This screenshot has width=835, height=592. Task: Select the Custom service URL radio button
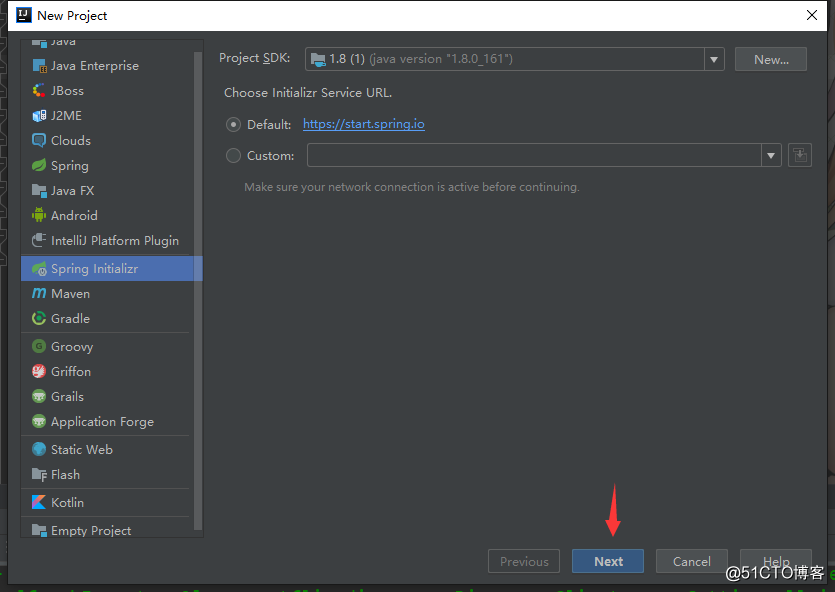coord(233,155)
